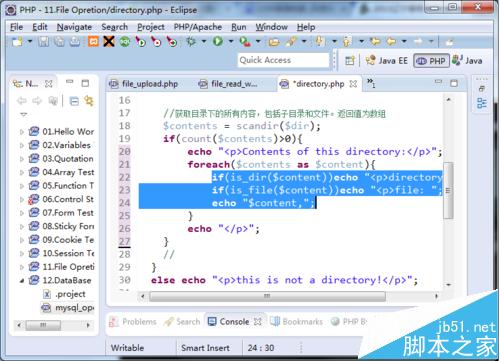Screen dimensions: 500x361
Task: Click the editor vertical scrollbar thumb
Action: click(448, 190)
